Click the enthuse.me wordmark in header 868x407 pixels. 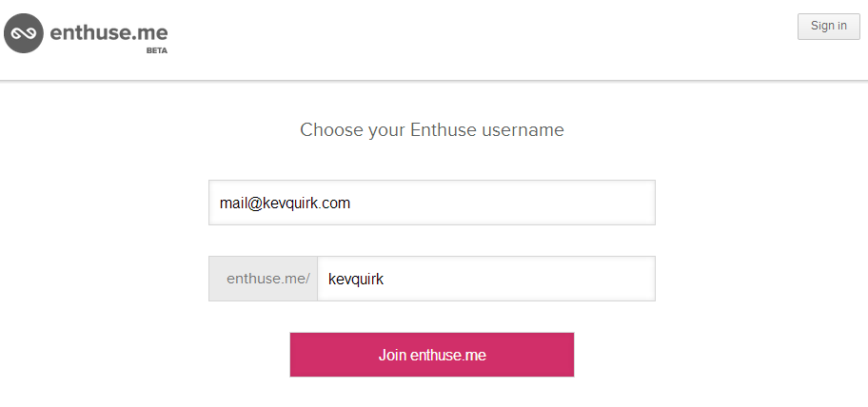109,31
